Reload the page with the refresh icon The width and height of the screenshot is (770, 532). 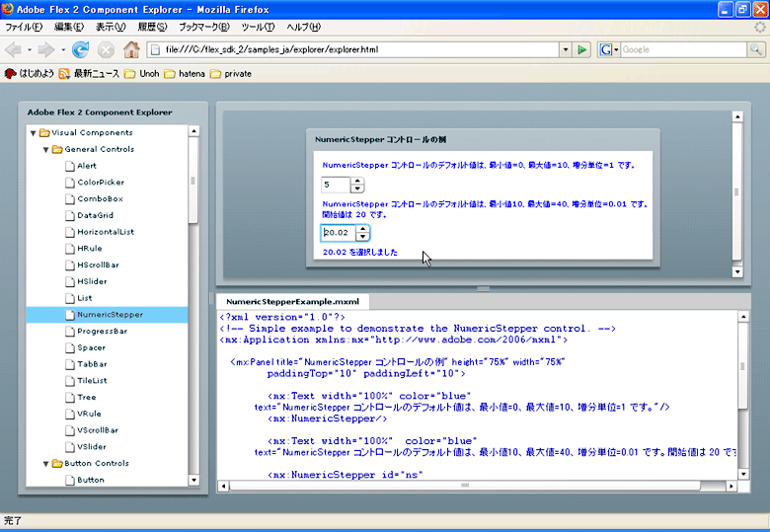(x=81, y=49)
